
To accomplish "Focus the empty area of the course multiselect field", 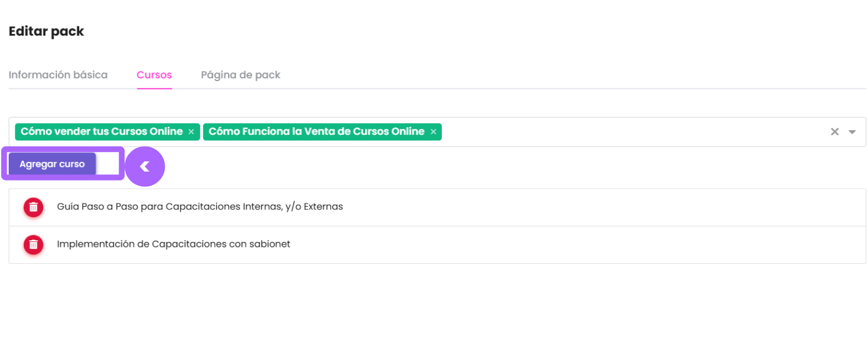I will coord(631,132).
